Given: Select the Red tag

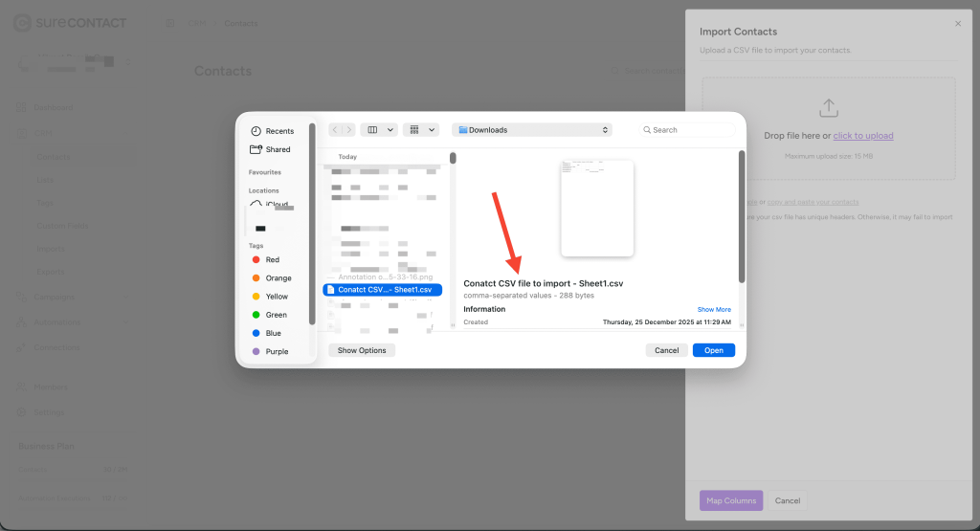Looking at the screenshot, I should click(x=272, y=260).
